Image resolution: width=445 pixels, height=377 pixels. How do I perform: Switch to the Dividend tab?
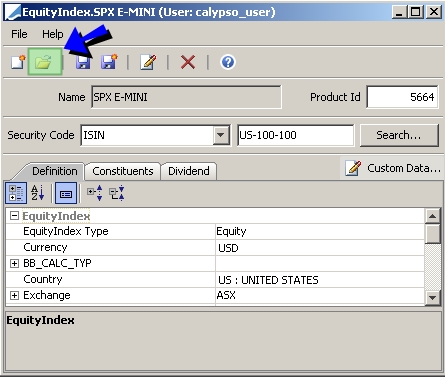click(189, 171)
